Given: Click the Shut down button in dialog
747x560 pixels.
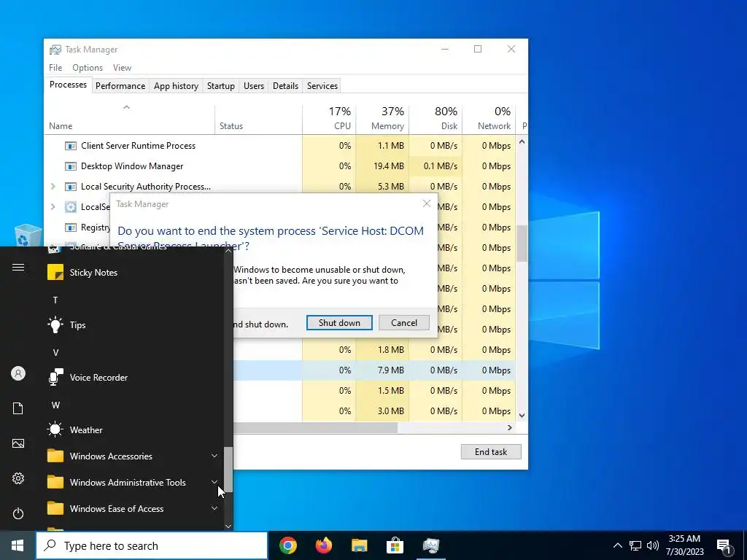Looking at the screenshot, I should point(339,322).
